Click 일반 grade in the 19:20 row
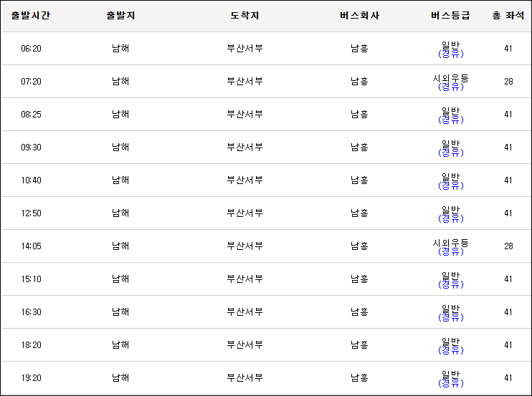Viewport: 532px width, 396px height. [x=450, y=375]
